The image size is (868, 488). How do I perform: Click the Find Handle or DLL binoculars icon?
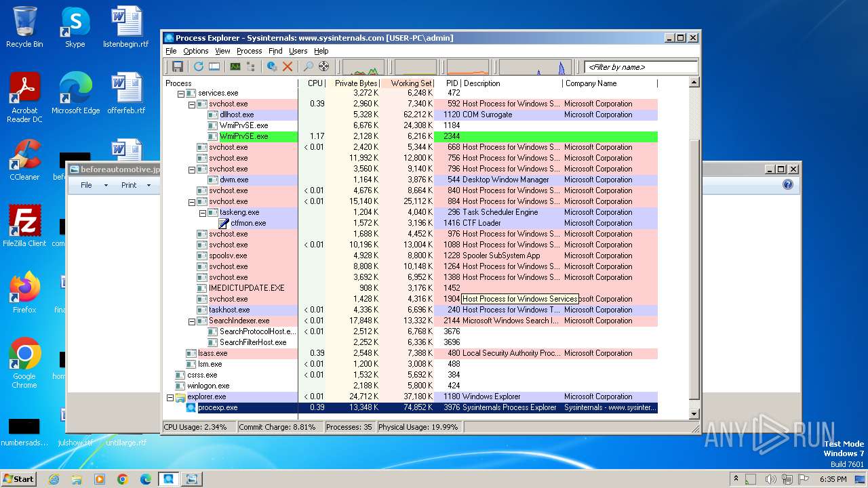(309, 66)
